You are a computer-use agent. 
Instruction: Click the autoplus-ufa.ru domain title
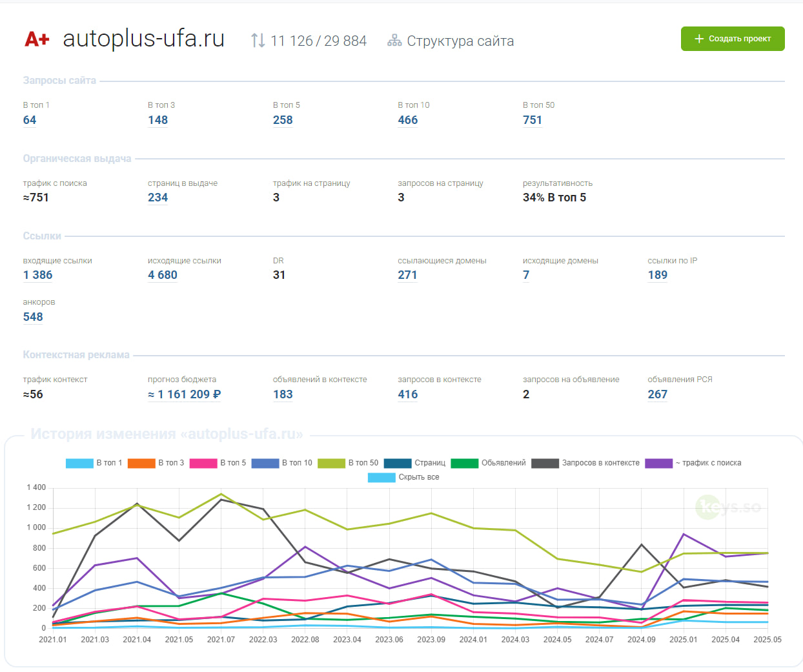pos(143,39)
